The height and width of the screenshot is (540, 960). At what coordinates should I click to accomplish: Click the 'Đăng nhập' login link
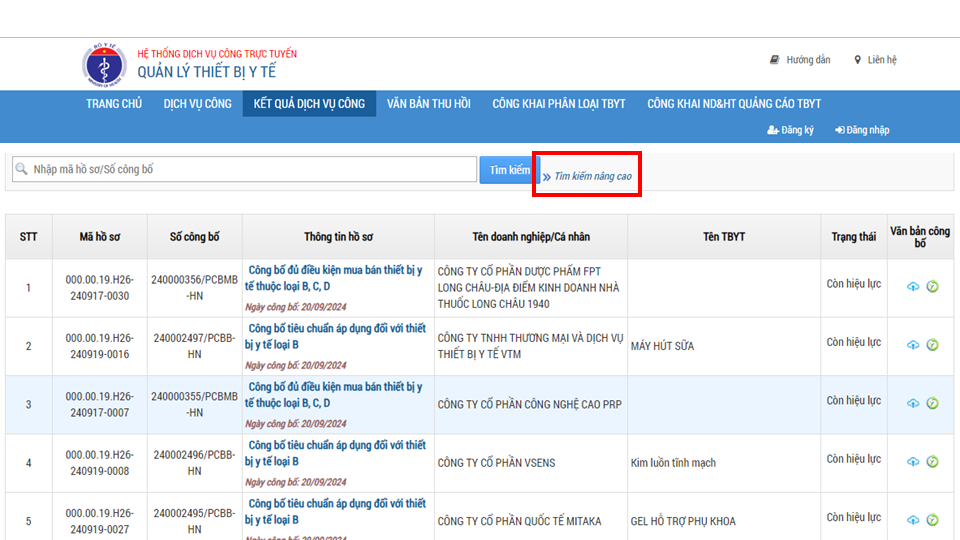pyautogui.click(x=862, y=130)
